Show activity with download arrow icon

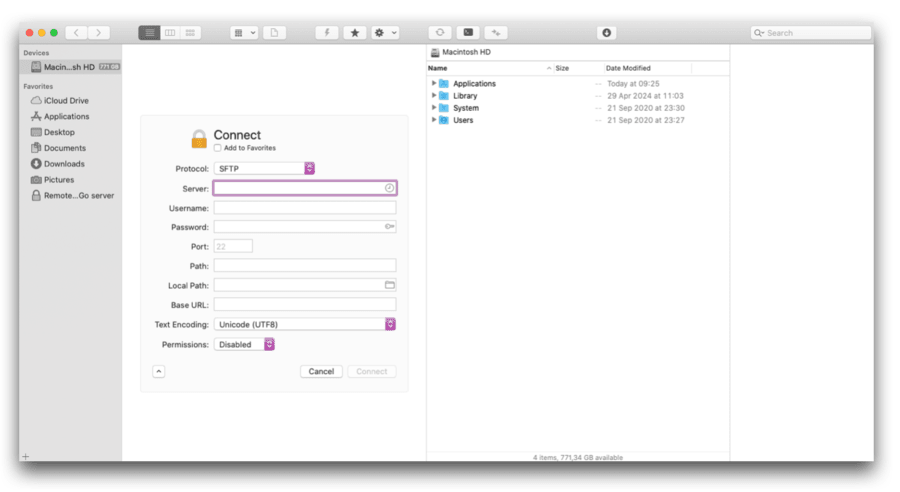(x=606, y=33)
